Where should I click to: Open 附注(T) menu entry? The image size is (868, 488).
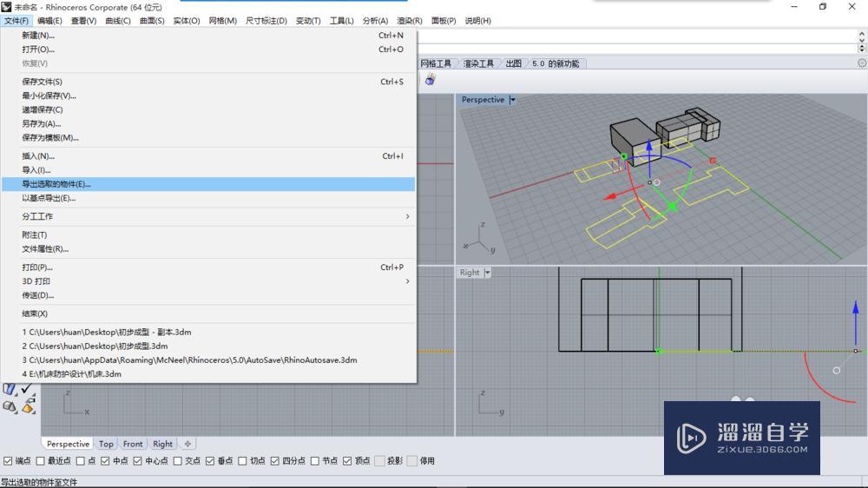[x=208, y=234]
